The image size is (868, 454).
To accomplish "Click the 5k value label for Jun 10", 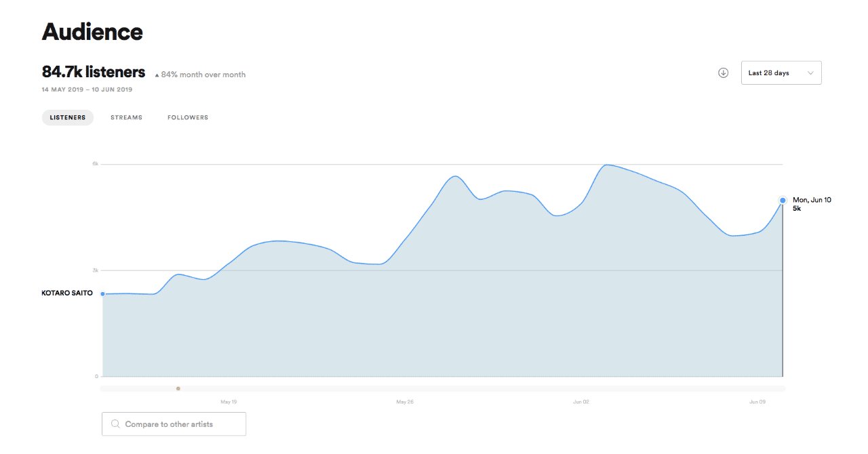I will [797, 209].
